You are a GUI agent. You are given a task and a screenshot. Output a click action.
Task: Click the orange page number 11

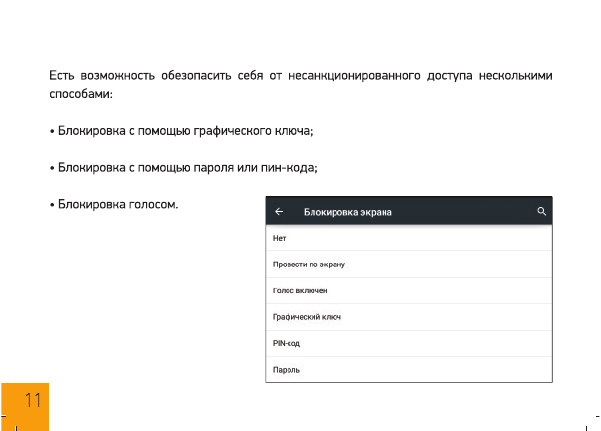point(33,401)
